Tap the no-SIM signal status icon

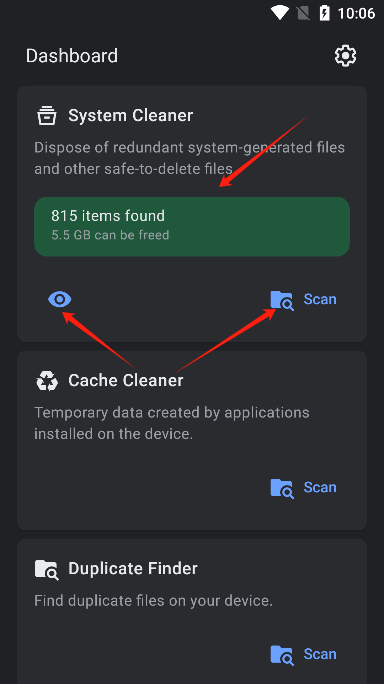pyautogui.click(x=303, y=14)
